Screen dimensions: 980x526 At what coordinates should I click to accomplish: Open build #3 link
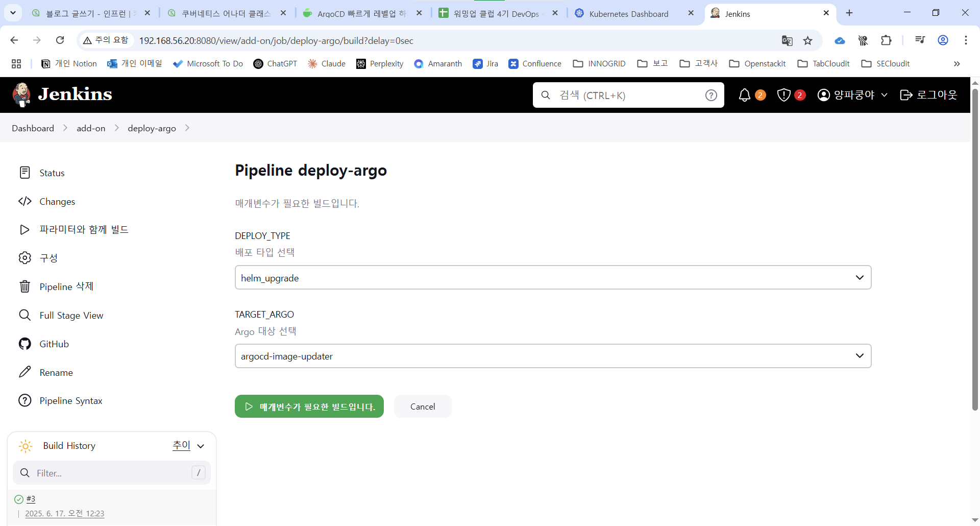click(x=31, y=499)
